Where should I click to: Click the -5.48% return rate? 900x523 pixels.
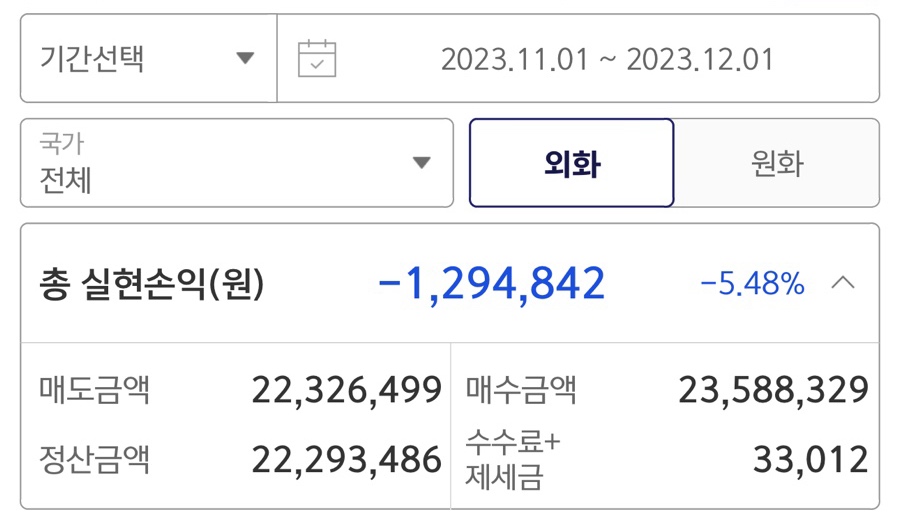pos(752,284)
